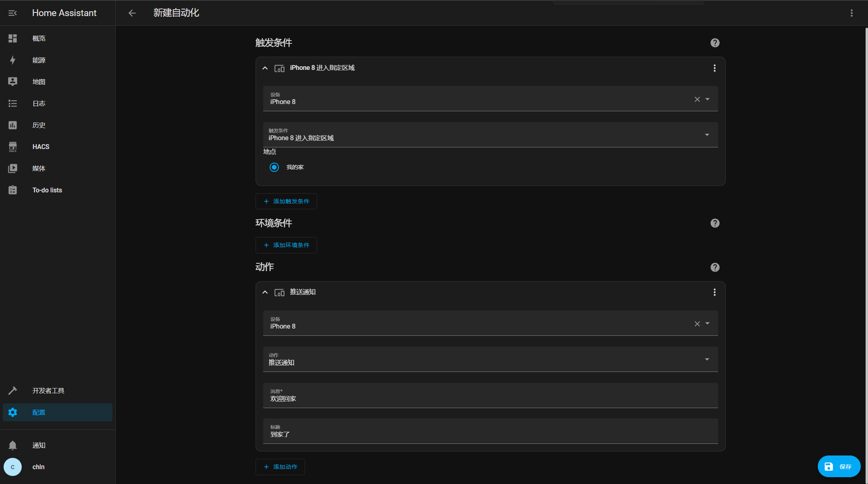Viewport: 868px width, 484px height.
Task: Edit the 消息 field containing 欢迎回家
Action: click(x=490, y=395)
